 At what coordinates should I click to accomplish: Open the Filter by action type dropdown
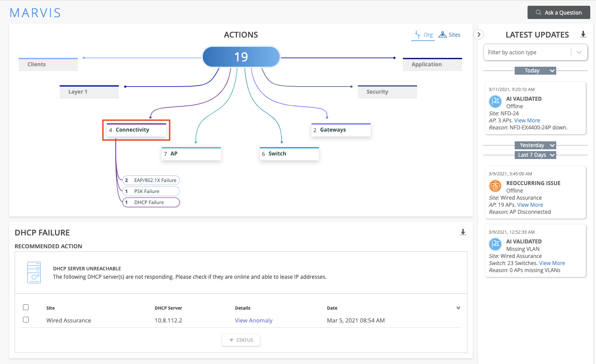(535, 52)
